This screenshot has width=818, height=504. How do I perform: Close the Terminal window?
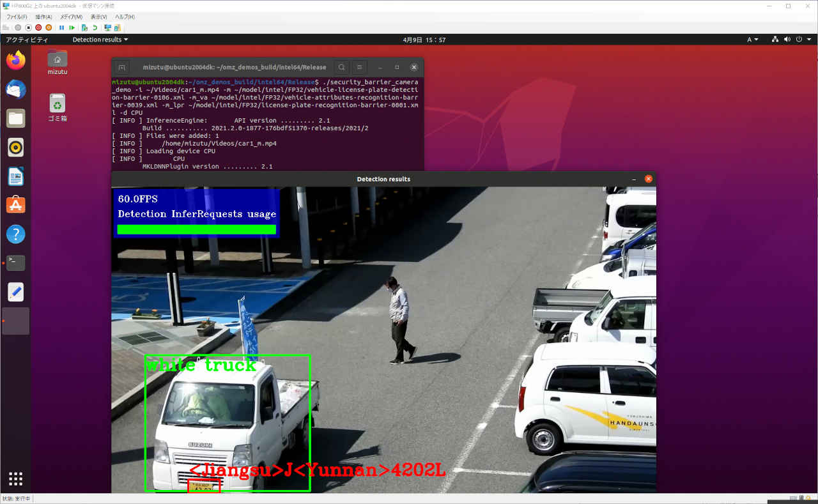[414, 67]
